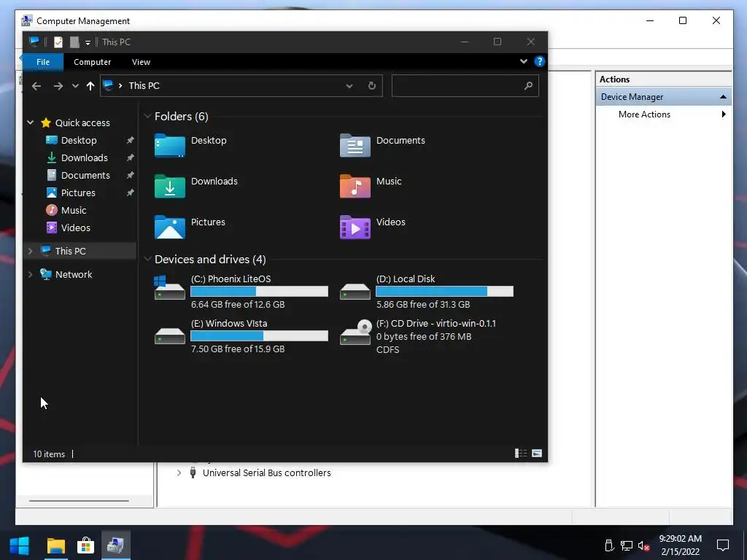Select the (F:) CD Drive virtio-win icon
The width and height of the screenshot is (747, 560).
pyautogui.click(x=355, y=332)
